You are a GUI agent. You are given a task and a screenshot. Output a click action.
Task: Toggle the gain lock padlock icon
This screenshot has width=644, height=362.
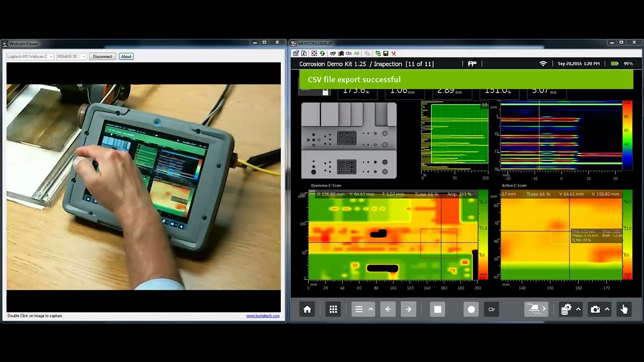point(326,92)
